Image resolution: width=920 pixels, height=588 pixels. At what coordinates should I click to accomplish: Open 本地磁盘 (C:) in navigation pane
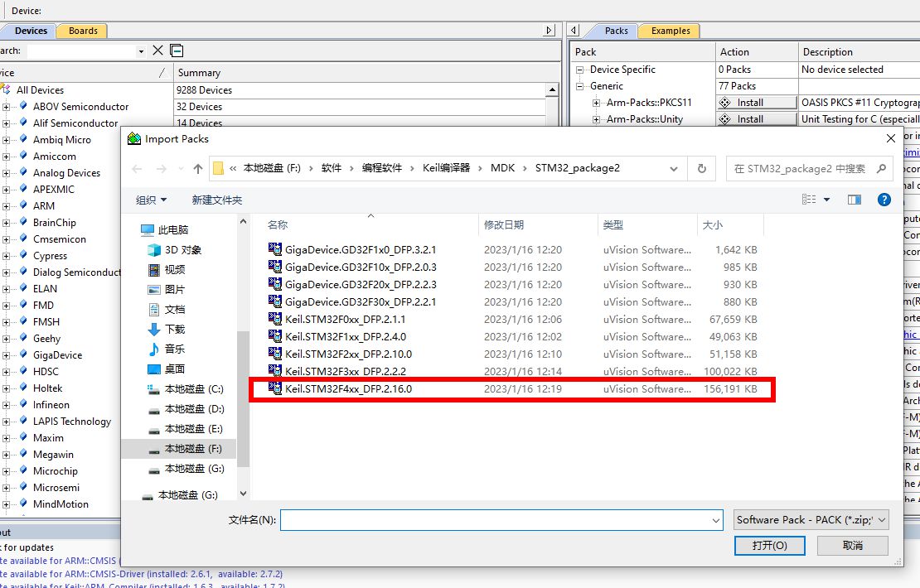[194, 389]
